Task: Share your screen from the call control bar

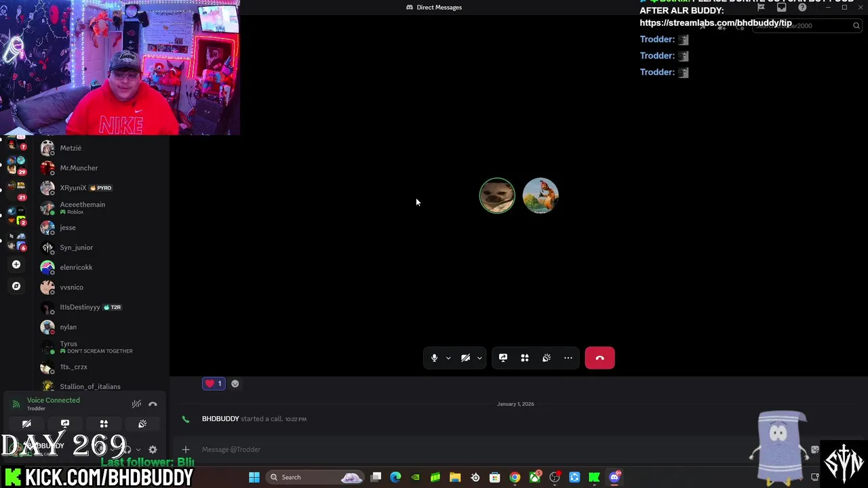Action: pyautogui.click(x=503, y=358)
